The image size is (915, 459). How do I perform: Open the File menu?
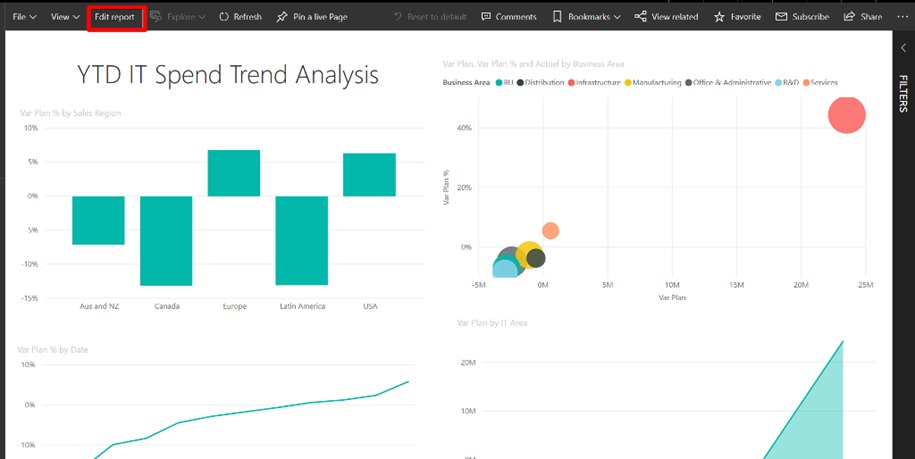[25, 17]
